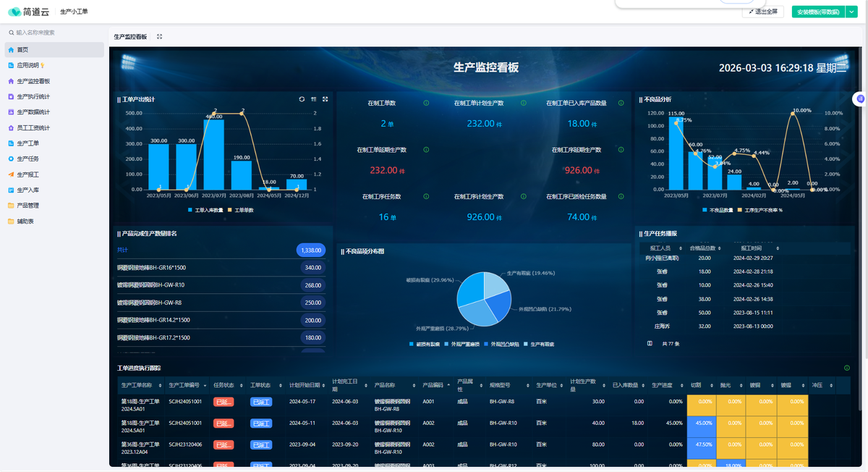The height and width of the screenshot is (472, 868).
Task: Click red 已延 badge for start date 2024-05-11
Action: coord(224,423)
